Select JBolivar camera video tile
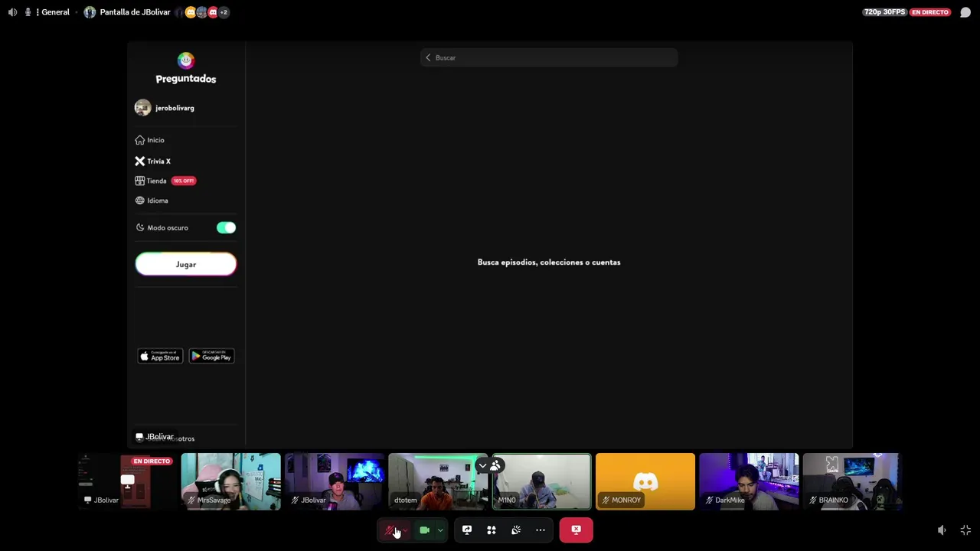 334,481
